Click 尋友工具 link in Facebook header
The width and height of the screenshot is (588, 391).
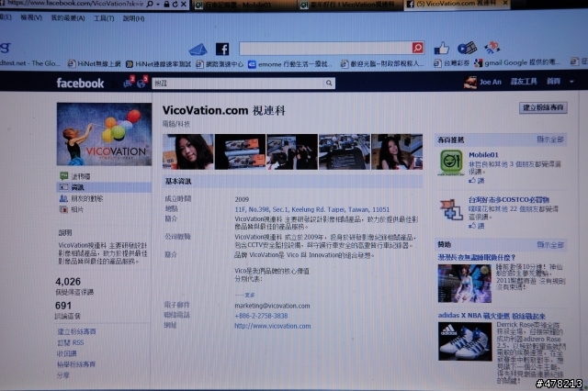[524, 82]
